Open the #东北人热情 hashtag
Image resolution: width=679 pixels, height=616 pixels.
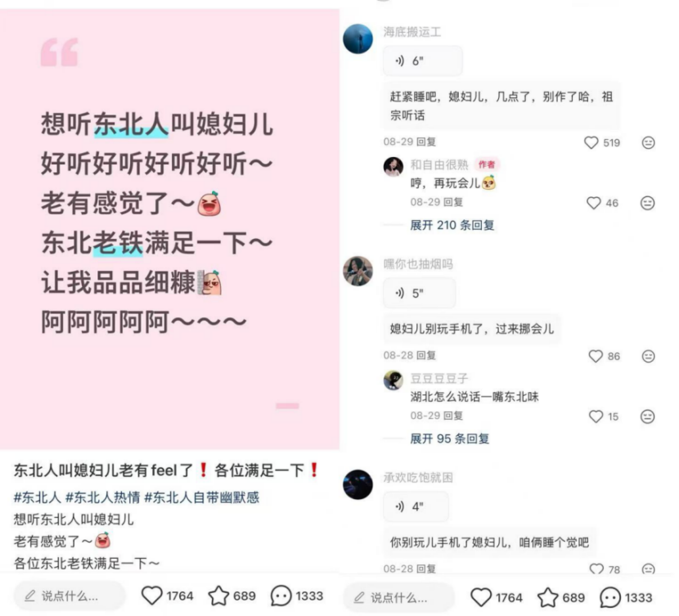point(102,497)
